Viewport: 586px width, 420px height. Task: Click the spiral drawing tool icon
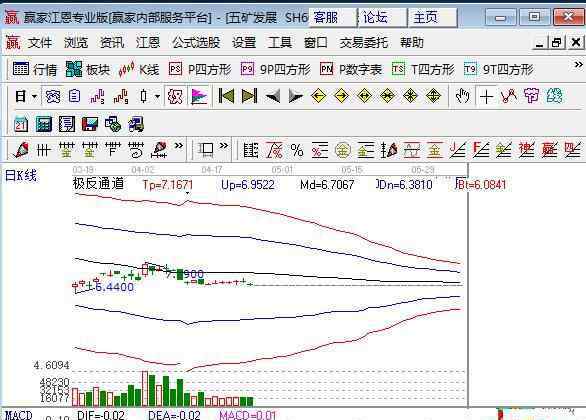[136, 150]
